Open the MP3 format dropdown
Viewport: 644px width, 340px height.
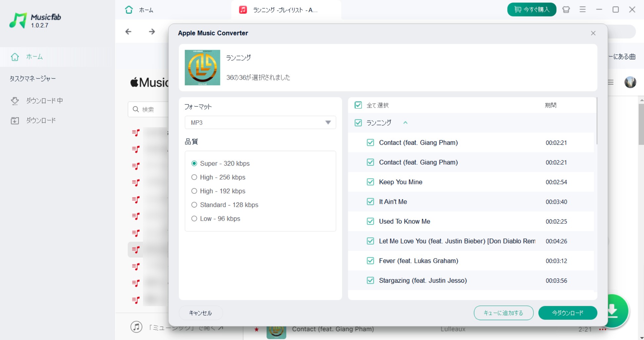point(260,123)
